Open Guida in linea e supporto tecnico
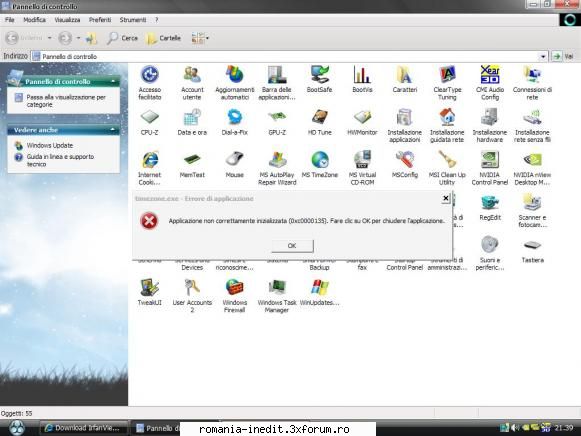581x436 pixels. click(60, 160)
